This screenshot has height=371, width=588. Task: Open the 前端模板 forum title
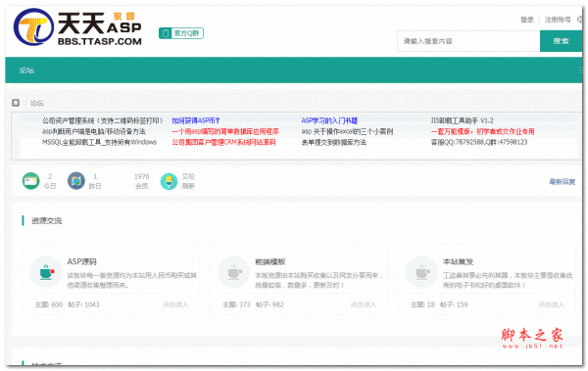pos(270,261)
